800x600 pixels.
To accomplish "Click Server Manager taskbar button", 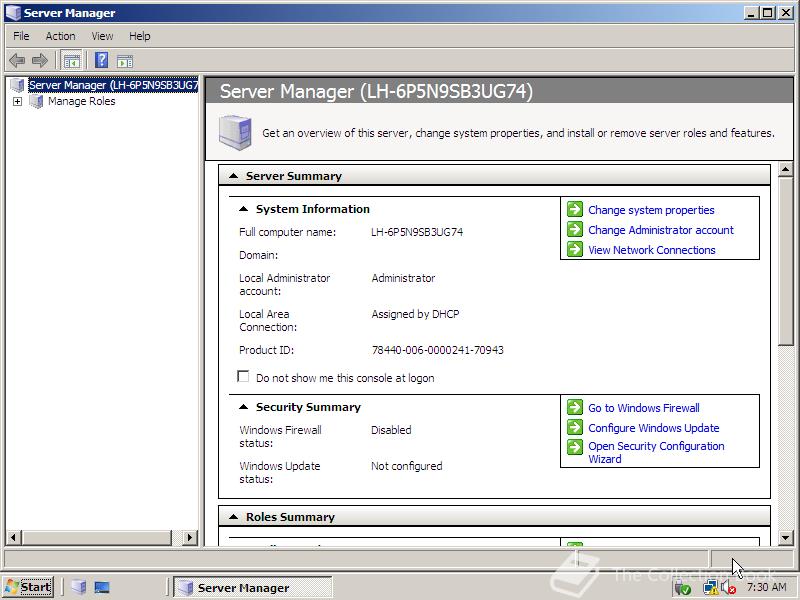I will pyautogui.click(x=253, y=587).
